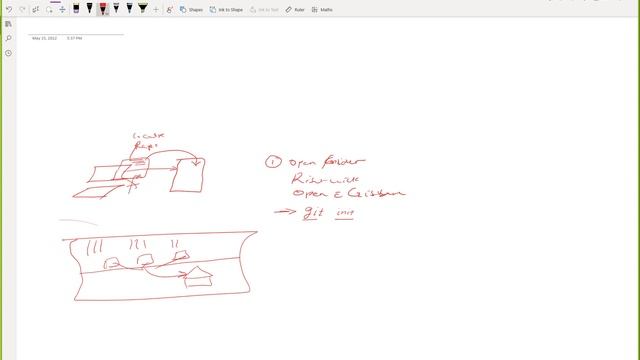Image resolution: width=640 pixels, height=360 pixels.
Task: Open the Maths assistant
Action: tap(322, 9)
